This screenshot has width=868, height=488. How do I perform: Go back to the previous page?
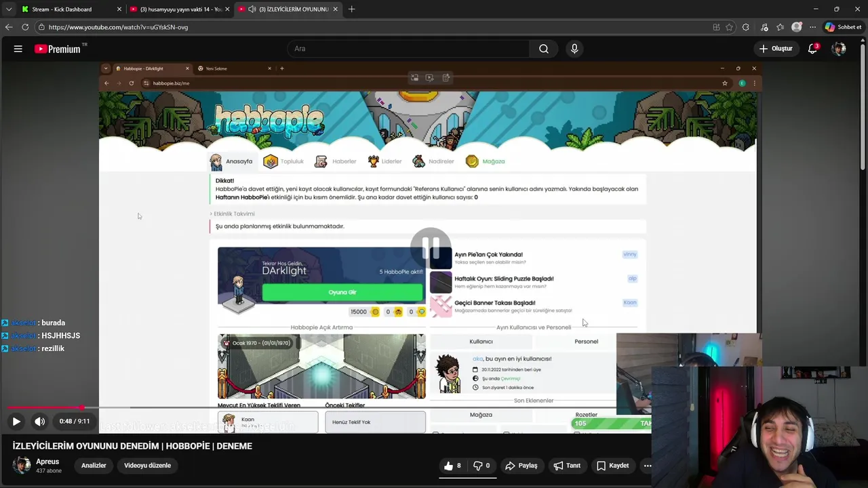pos(8,27)
